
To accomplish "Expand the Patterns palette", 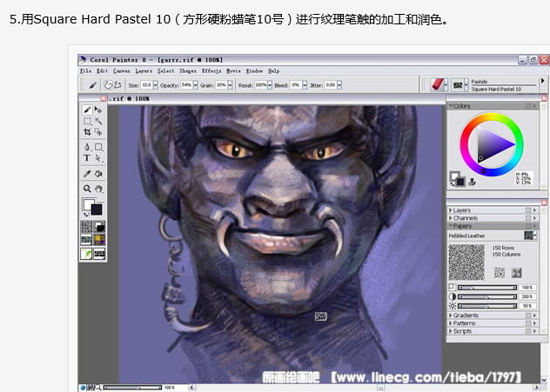I will tap(451, 323).
